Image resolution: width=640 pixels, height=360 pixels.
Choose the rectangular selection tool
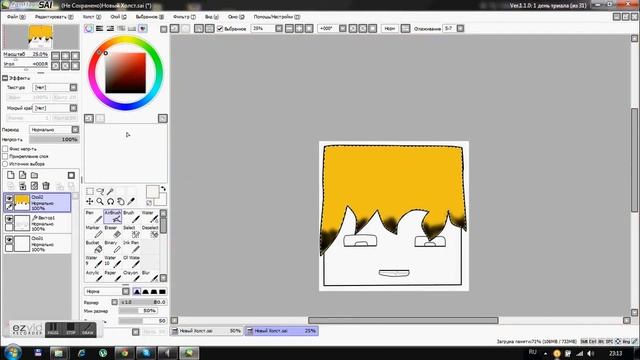point(90,191)
